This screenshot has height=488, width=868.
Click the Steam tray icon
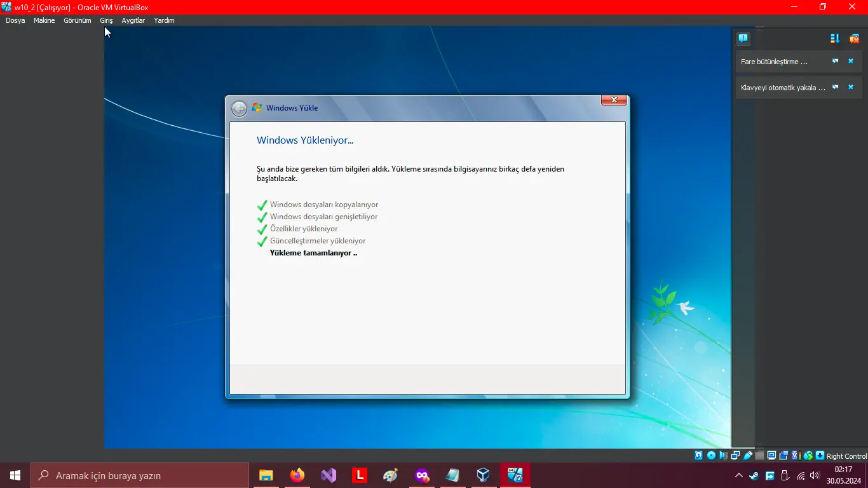pos(754,475)
